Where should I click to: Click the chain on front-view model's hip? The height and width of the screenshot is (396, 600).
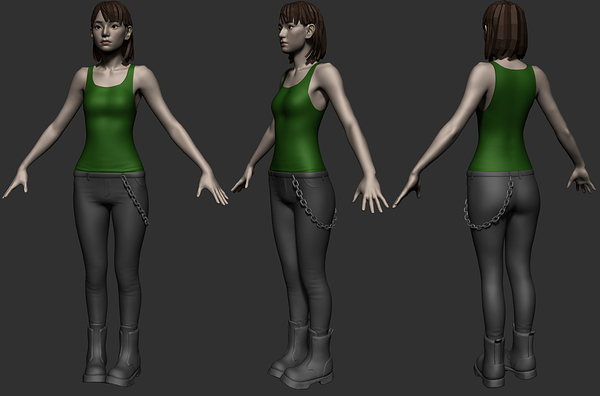click(x=136, y=200)
